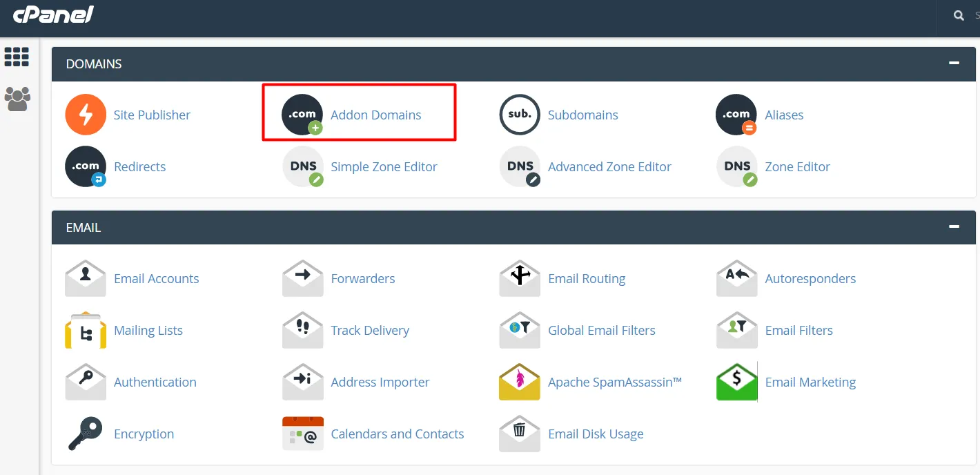Open the Mailing Lists icon
Viewport: 980px width, 475px height.
point(86,331)
